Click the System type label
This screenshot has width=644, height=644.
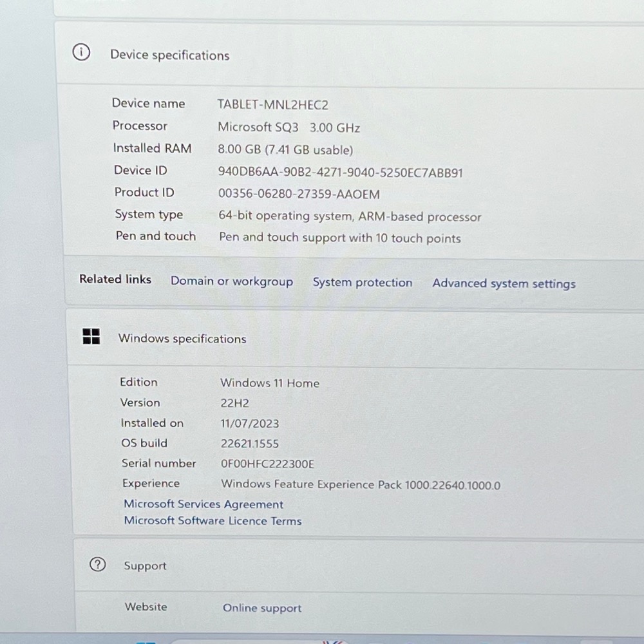click(x=149, y=214)
